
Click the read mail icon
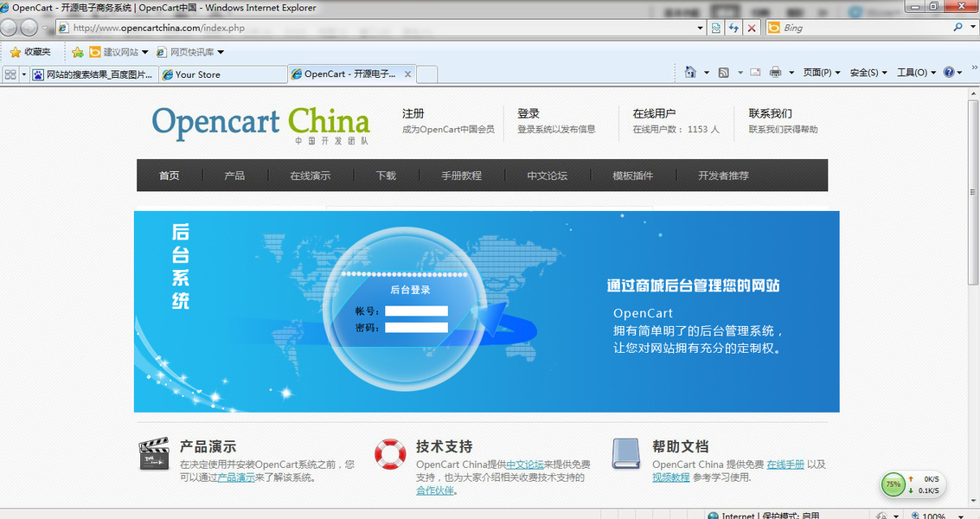coord(755,72)
